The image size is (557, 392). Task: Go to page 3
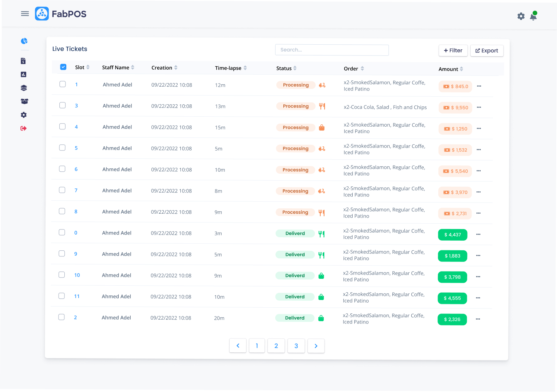(296, 346)
